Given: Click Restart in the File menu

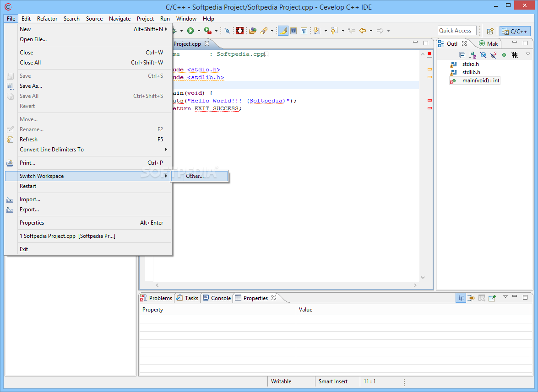Looking at the screenshot, I should point(88,186).
